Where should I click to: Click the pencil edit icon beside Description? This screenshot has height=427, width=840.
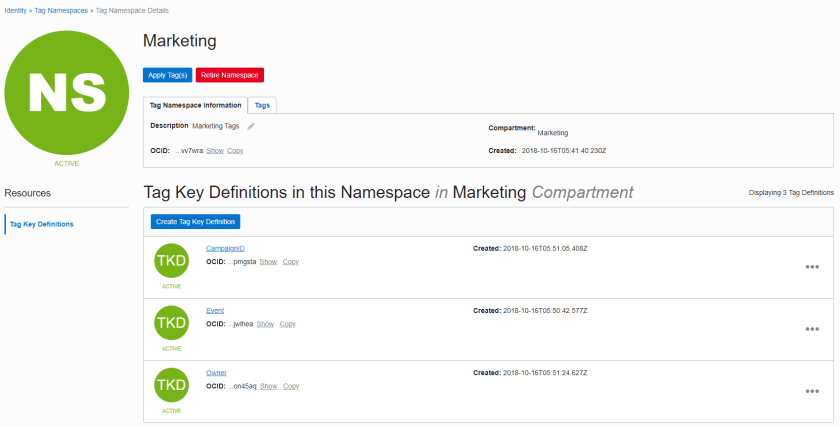(251, 126)
